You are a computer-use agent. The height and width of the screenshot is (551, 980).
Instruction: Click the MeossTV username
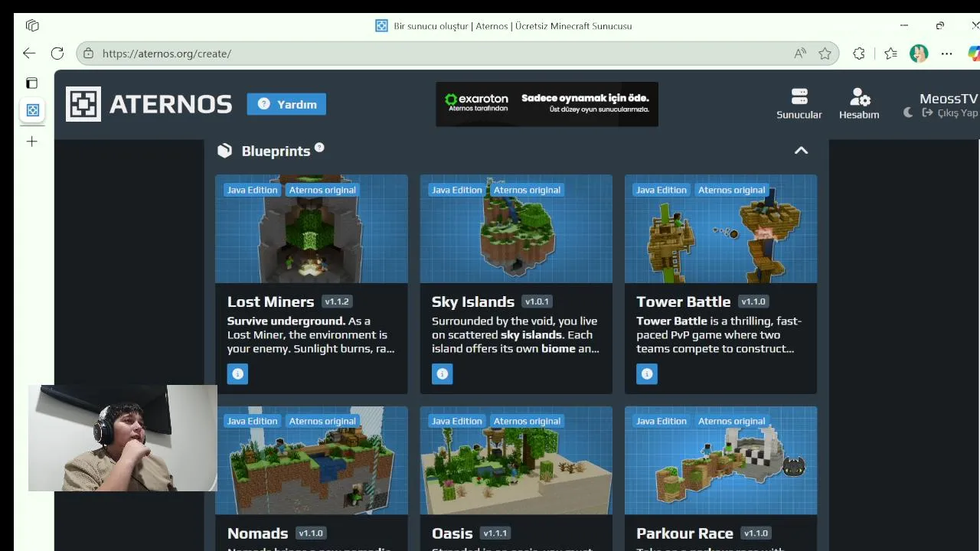[949, 99]
